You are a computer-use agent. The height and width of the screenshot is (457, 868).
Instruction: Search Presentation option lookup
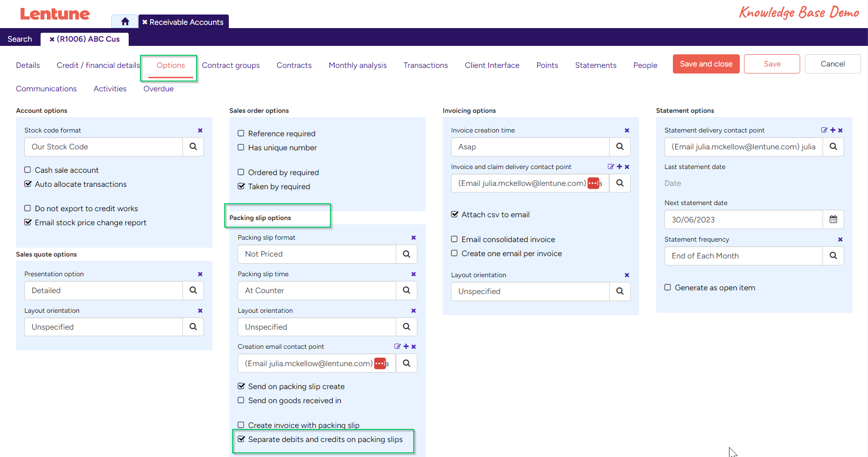[193, 290]
